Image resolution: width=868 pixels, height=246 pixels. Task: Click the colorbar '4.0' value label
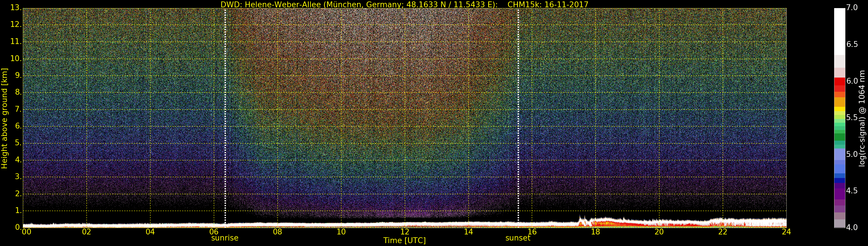852,227
